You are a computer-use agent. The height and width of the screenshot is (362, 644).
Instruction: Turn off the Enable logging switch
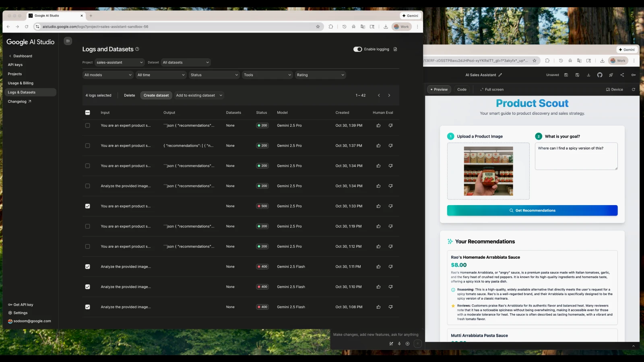pyautogui.click(x=357, y=49)
